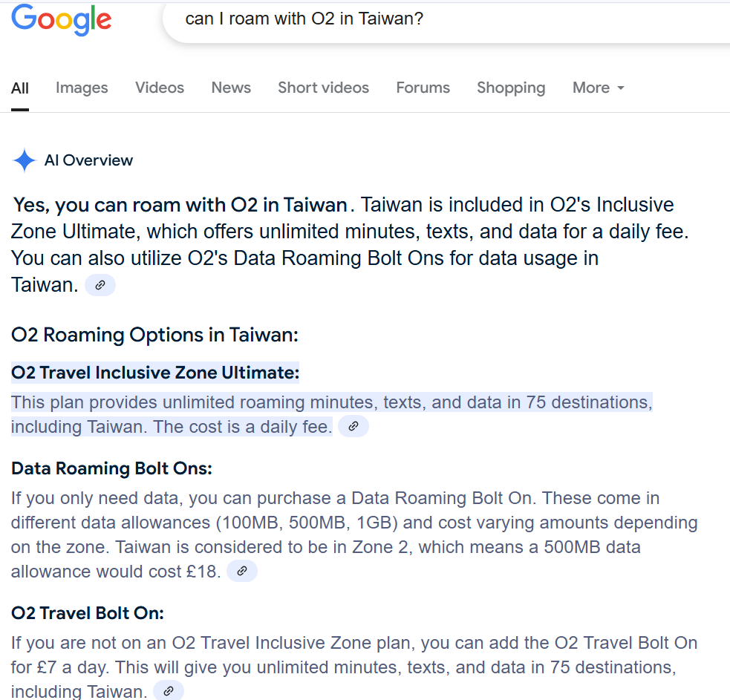Open source link icon after "daily fee."
The width and height of the screenshot is (730, 700).
point(353,427)
